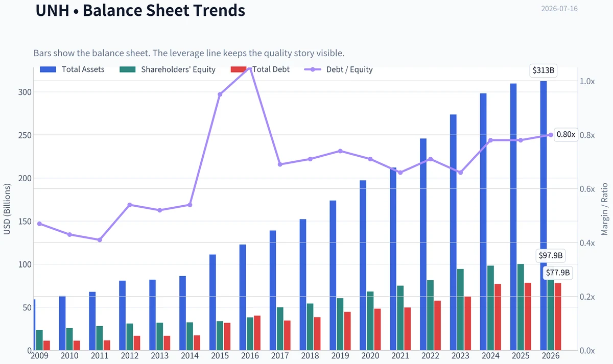Screen dimensions: 613x364
Task: Click the 2024 Total Assets blue bar
Action: 483,222
